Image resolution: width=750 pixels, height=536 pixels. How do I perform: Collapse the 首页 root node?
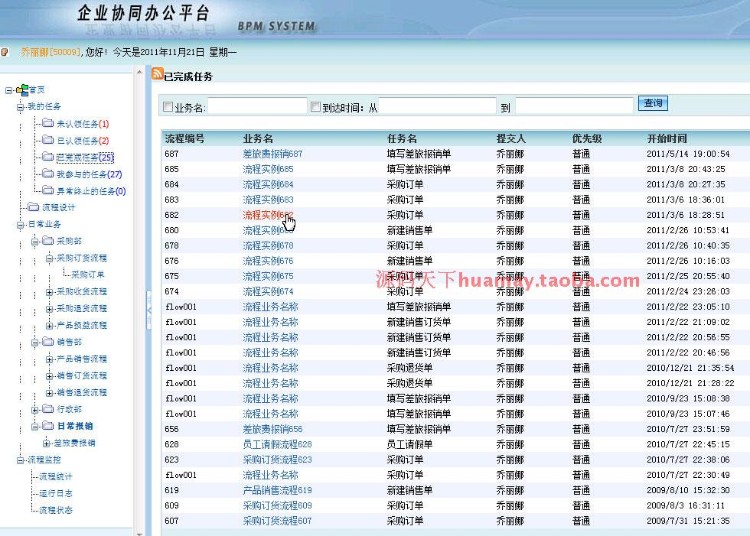[x=9, y=90]
